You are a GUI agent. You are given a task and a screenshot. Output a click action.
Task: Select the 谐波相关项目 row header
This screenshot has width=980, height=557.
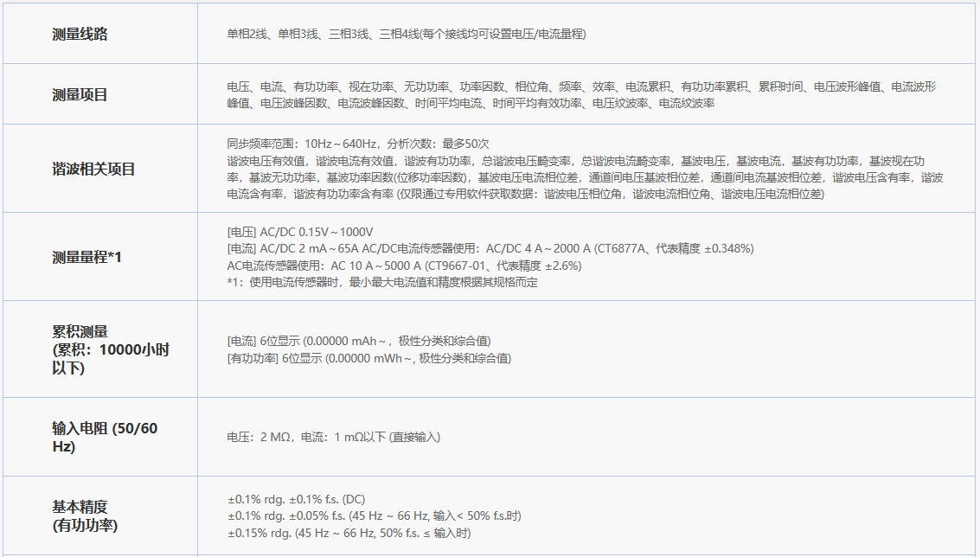point(93,169)
